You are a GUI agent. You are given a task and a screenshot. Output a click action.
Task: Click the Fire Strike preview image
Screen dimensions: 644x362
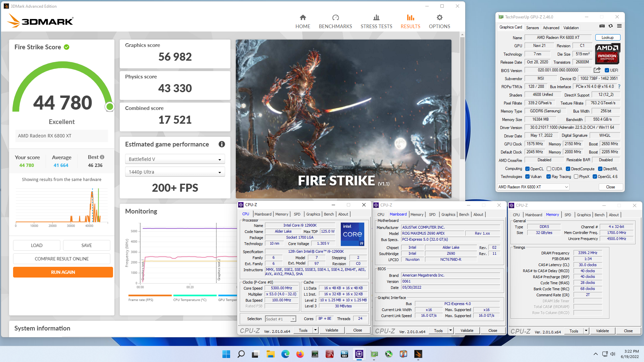[343, 119]
